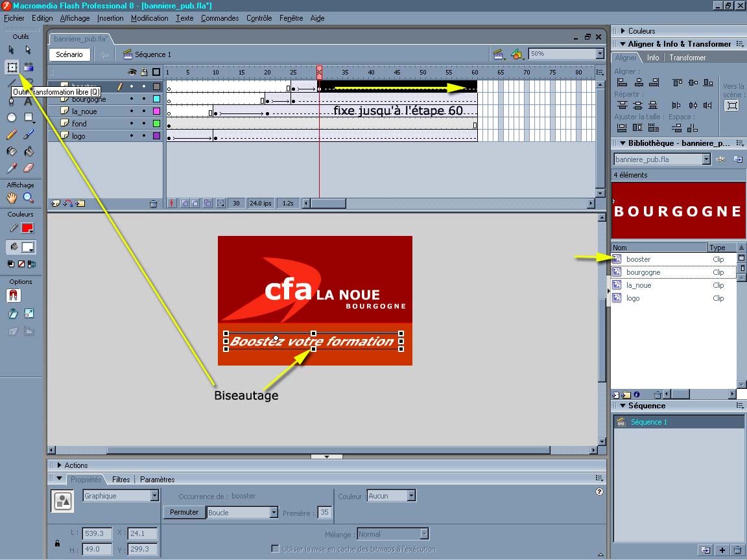Open the Commandes menu

220,18
